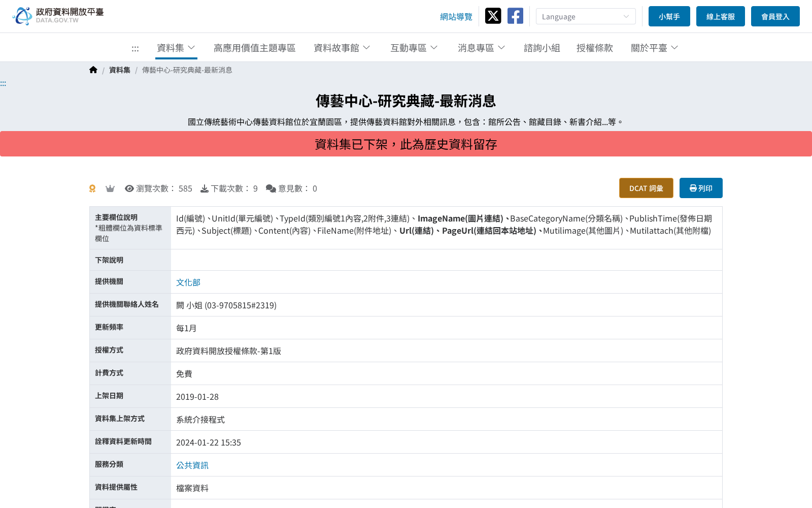Click the timestamp 2024-01-22 15:35

[209, 442]
